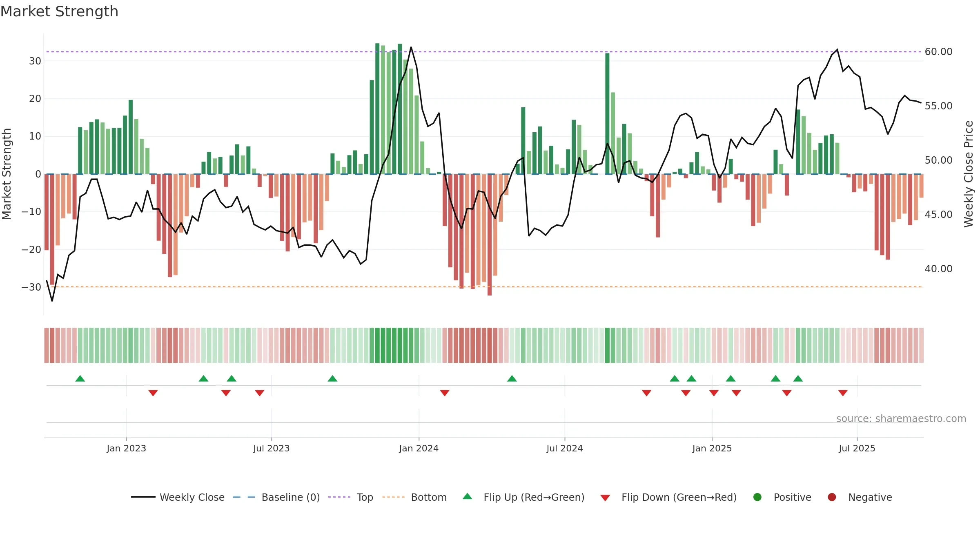
Task: Click the orange dotted Bottom line sample in legend
Action: [x=394, y=497]
